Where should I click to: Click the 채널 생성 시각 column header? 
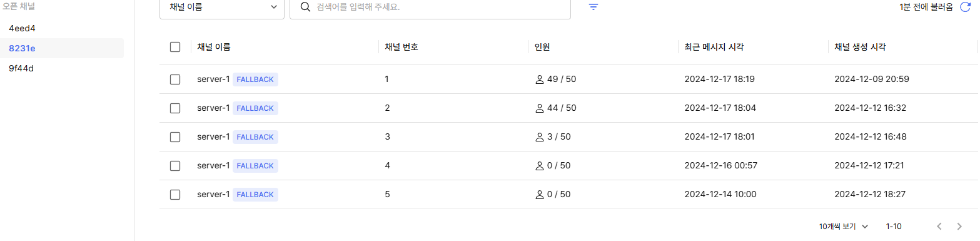coord(860,47)
